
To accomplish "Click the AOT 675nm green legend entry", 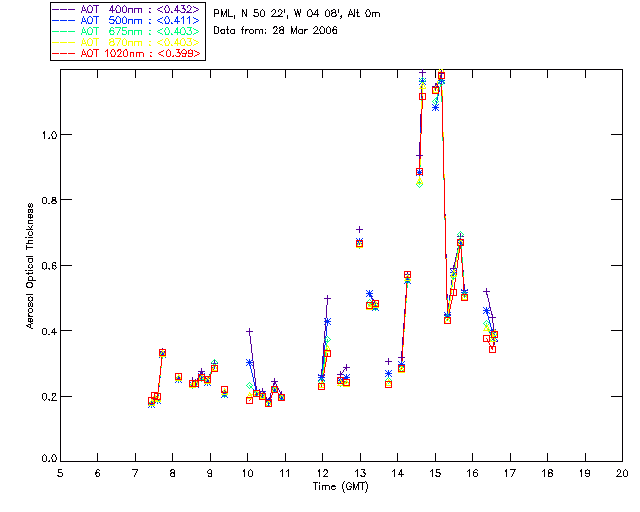I will (x=125, y=30).
